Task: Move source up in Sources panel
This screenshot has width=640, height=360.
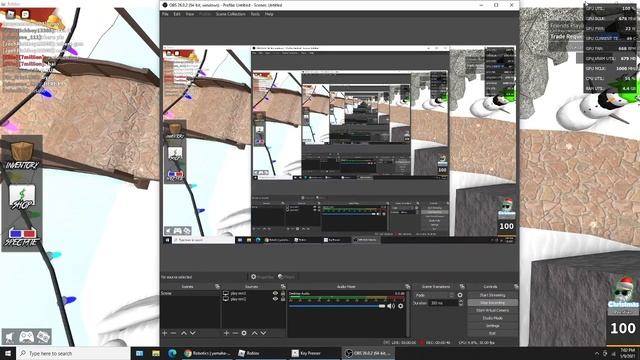Action: coord(254,333)
